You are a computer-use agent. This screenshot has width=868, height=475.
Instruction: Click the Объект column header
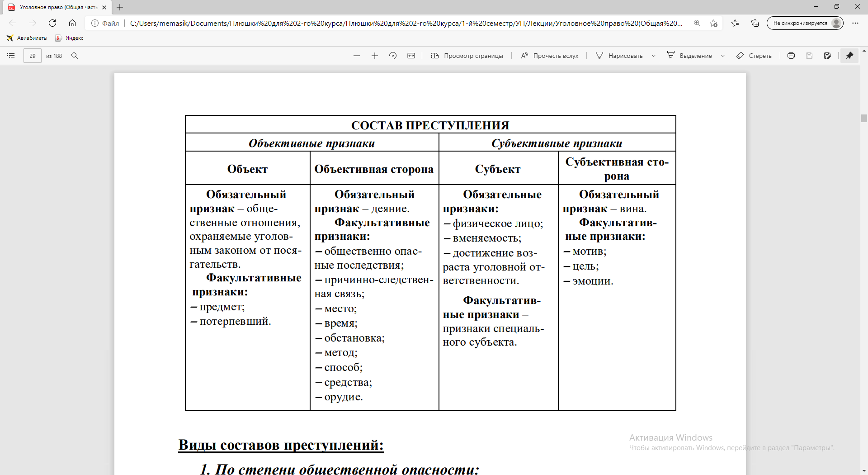247,169
